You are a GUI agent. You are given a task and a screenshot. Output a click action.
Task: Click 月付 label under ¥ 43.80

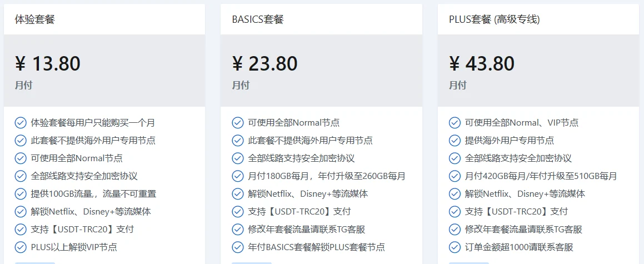click(x=458, y=86)
